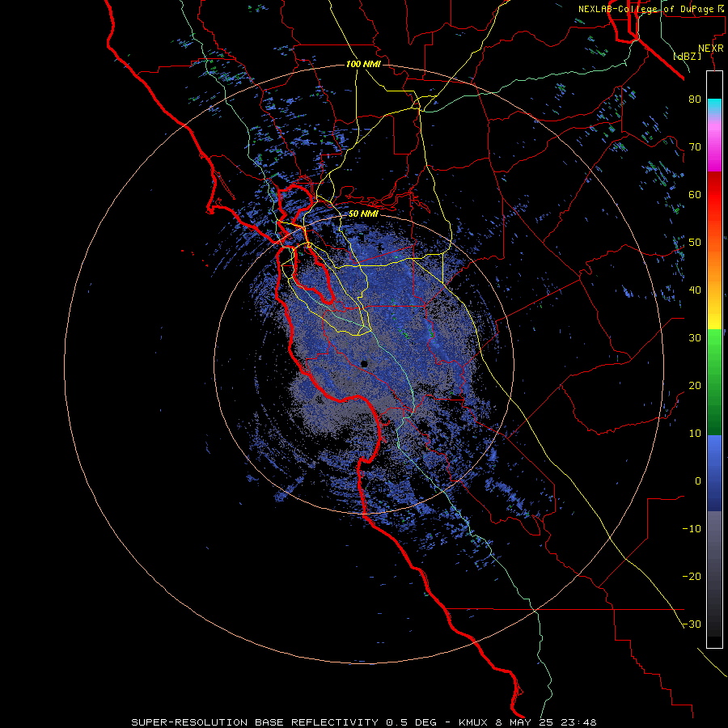Click the 100 NMI range ring label

[x=363, y=64]
